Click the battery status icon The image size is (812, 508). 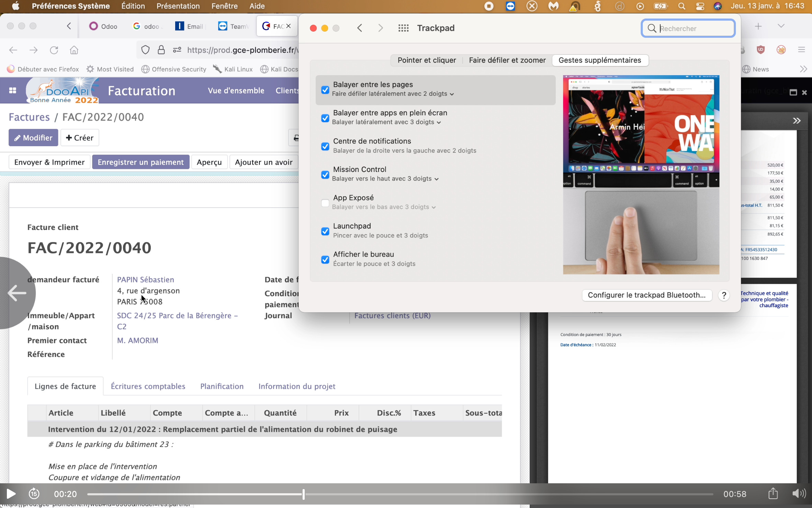tap(660, 6)
